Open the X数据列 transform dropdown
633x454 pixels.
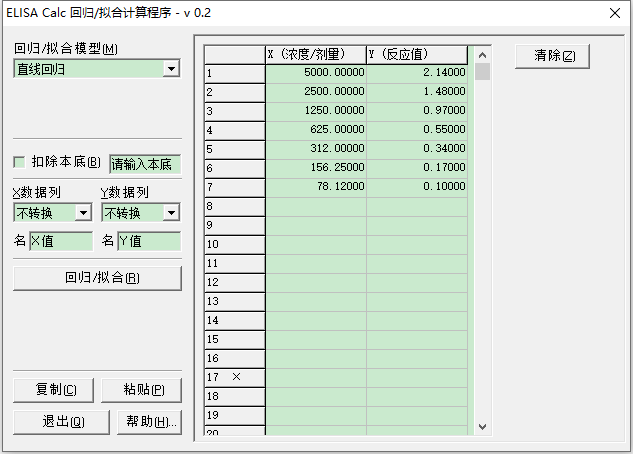[x=84, y=213]
